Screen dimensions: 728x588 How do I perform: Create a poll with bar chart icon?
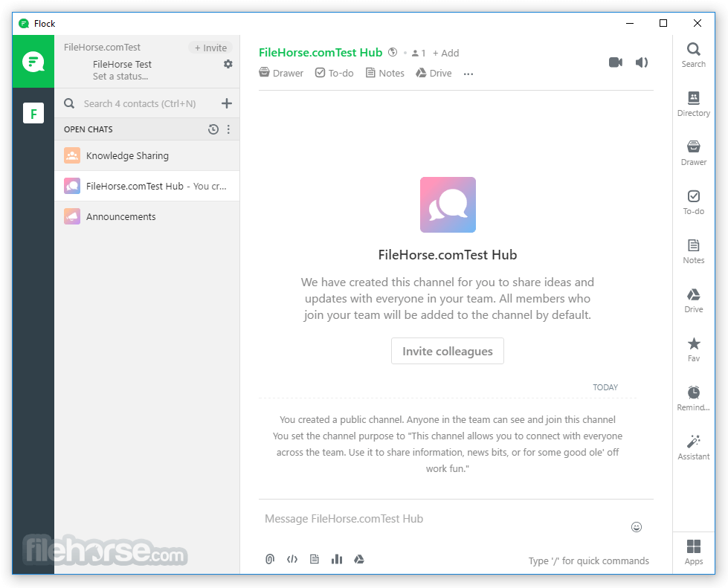337,559
